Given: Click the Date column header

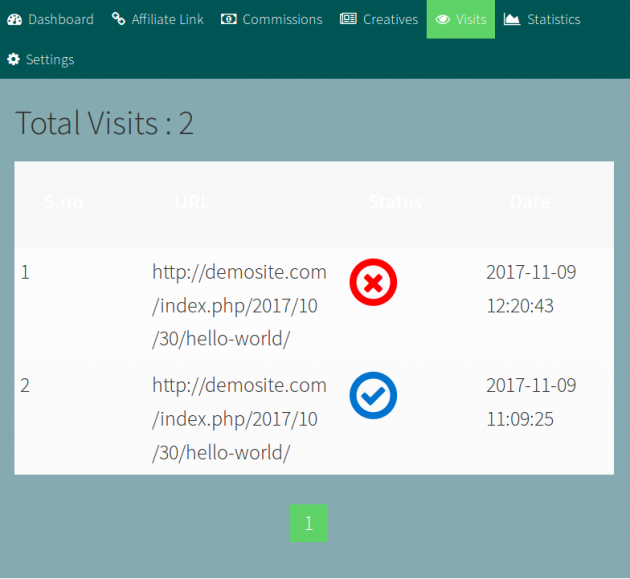Looking at the screenshot, I should point(530,202).
